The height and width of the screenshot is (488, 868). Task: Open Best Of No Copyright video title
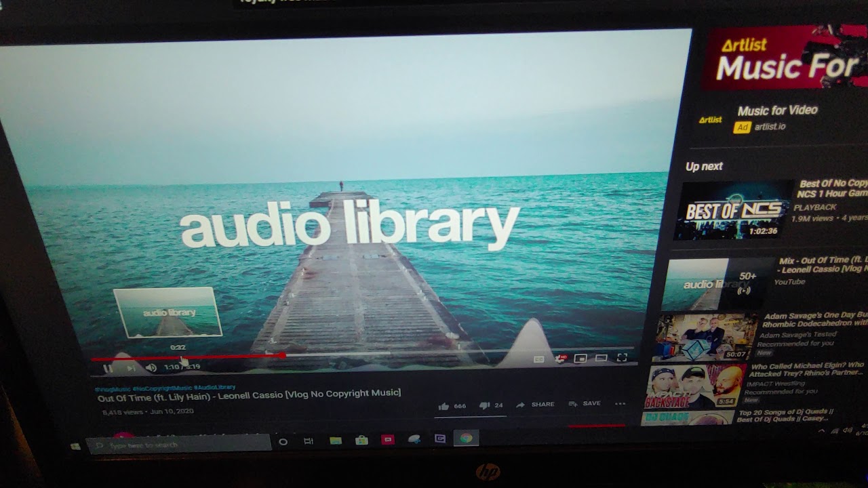point(833,188)
